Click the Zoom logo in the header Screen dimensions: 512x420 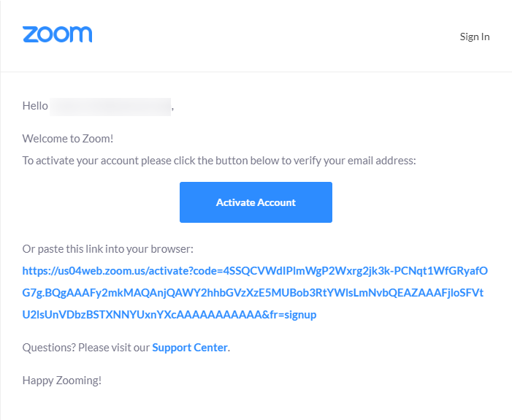point(57,34)
